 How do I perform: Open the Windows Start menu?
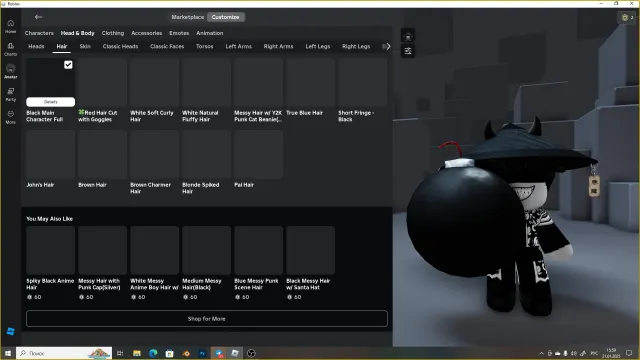8,353
